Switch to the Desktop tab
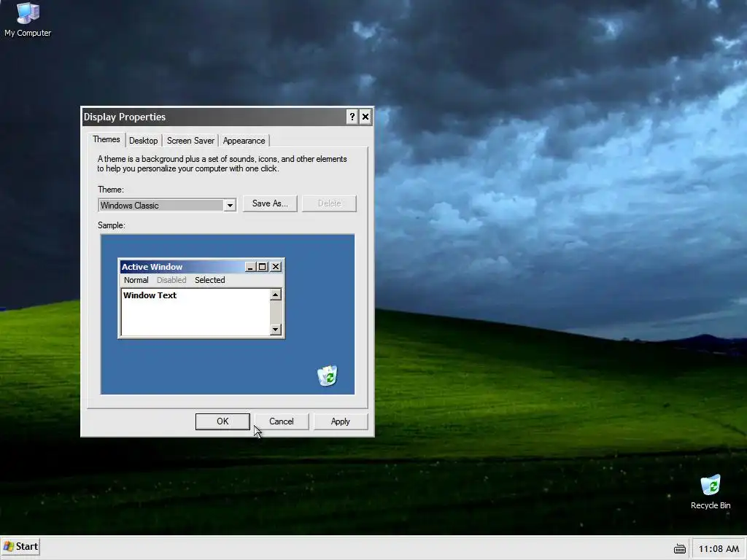Viewport: 747px width, 560px height. (144, 141)
